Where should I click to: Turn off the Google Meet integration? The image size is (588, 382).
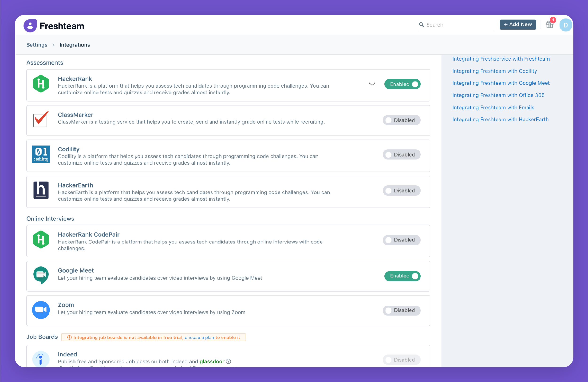pos(402,276)
